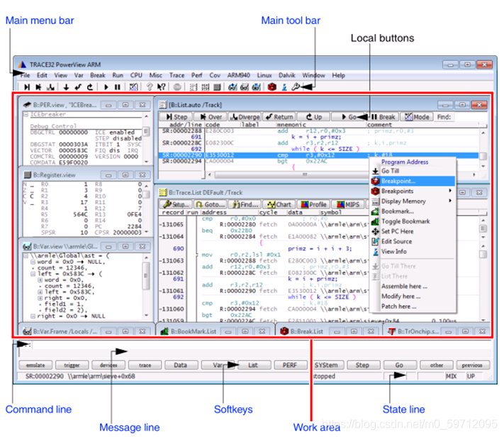Viewport: 504px width, 437px height.
Task: Open the Trace menu
Action: coord(177,75)
